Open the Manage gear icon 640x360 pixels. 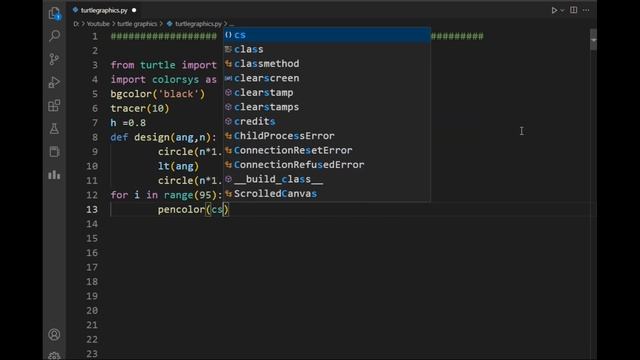coord(54,356)
